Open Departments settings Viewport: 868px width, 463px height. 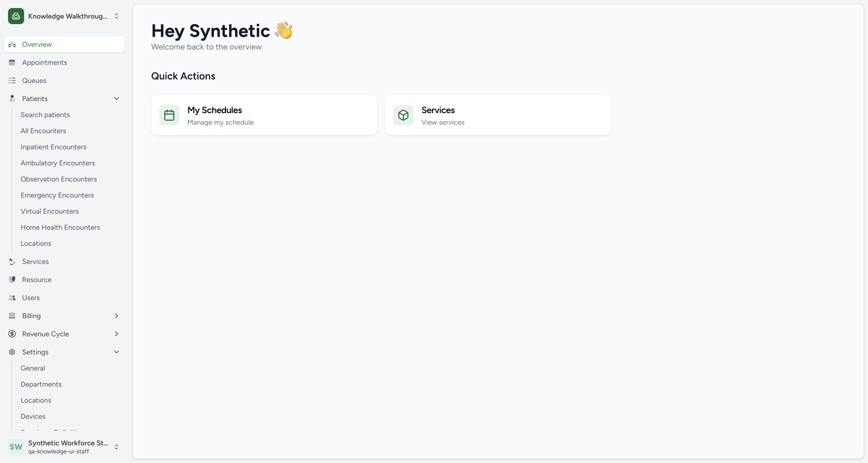pos(41,384)
